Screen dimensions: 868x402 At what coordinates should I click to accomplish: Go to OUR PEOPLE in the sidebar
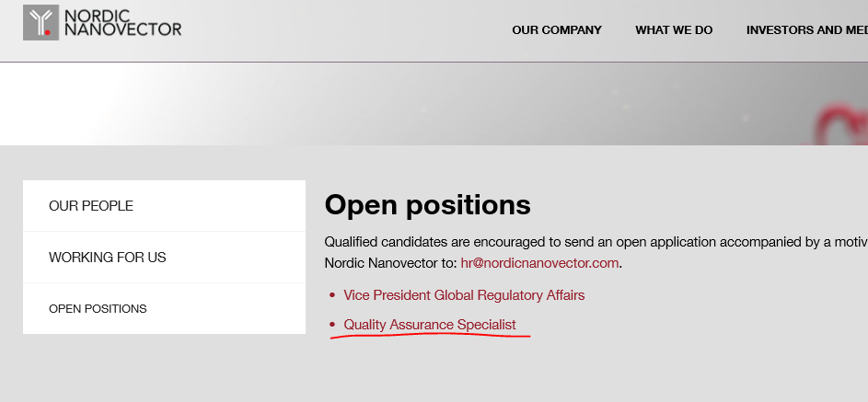[165, 206]
